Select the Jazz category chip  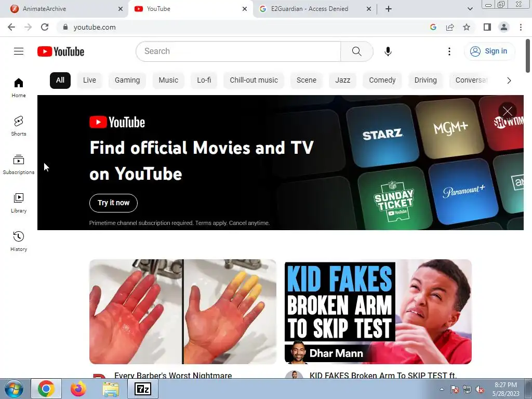[343, 81]
